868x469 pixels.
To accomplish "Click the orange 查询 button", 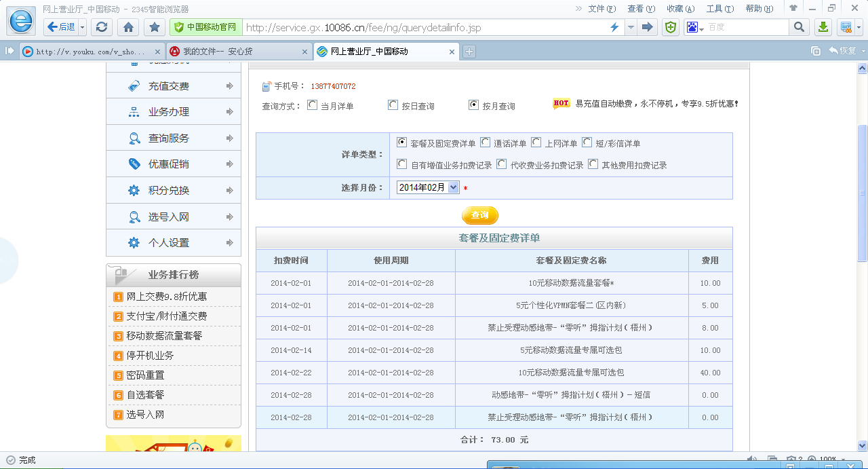I will [480, 215].
